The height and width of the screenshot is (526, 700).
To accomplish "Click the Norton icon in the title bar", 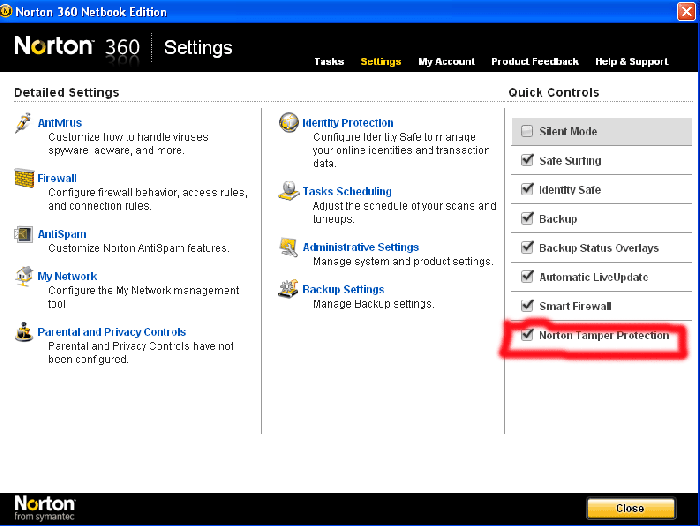I will pyautogui.click(x=6, y=11).
